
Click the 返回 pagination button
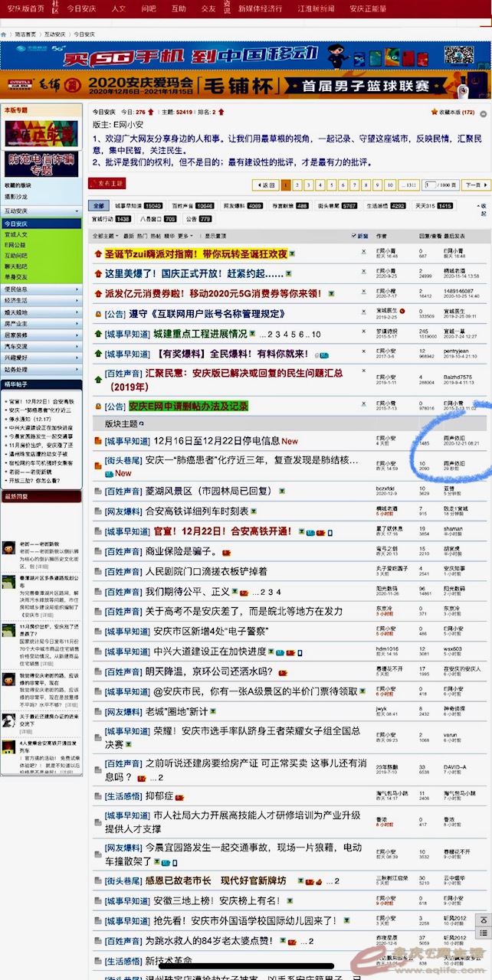tap(265, 185)
